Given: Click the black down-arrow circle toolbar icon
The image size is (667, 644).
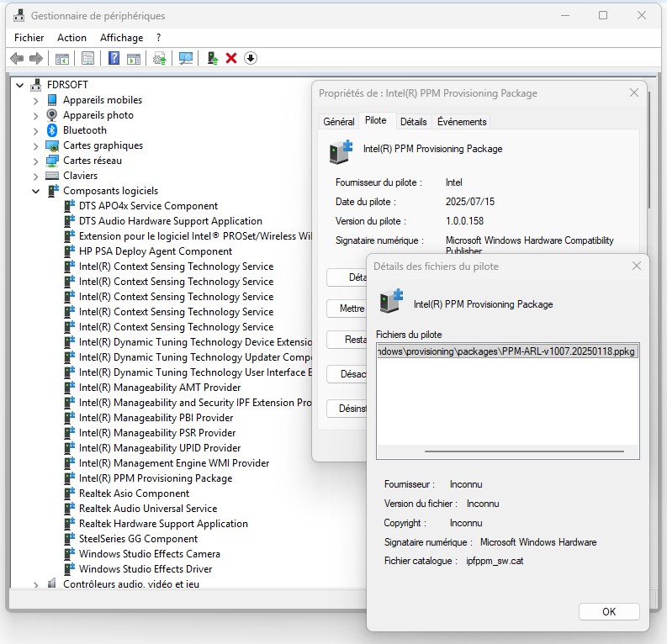Looking at the screenshot, I should click(251, 58).
